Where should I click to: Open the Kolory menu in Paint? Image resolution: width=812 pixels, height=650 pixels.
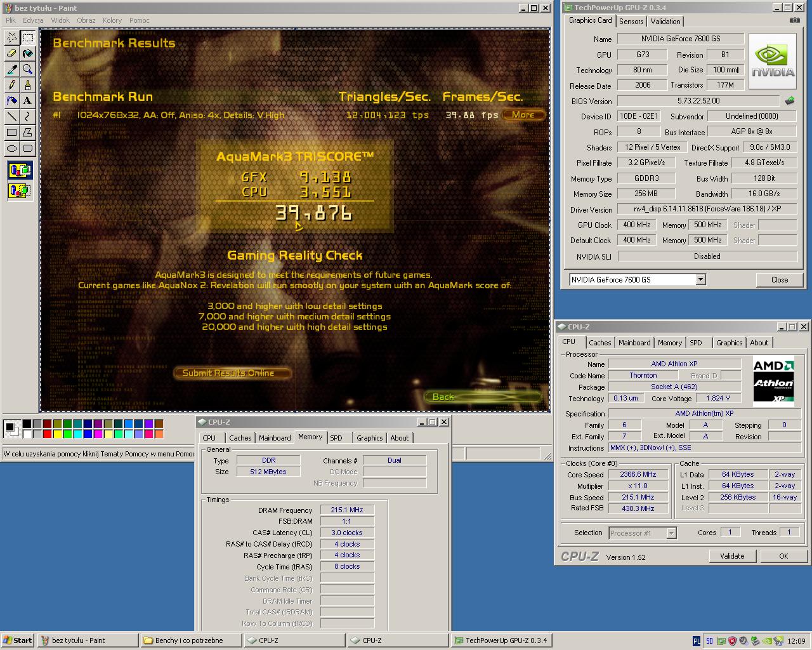pos(112,20)
